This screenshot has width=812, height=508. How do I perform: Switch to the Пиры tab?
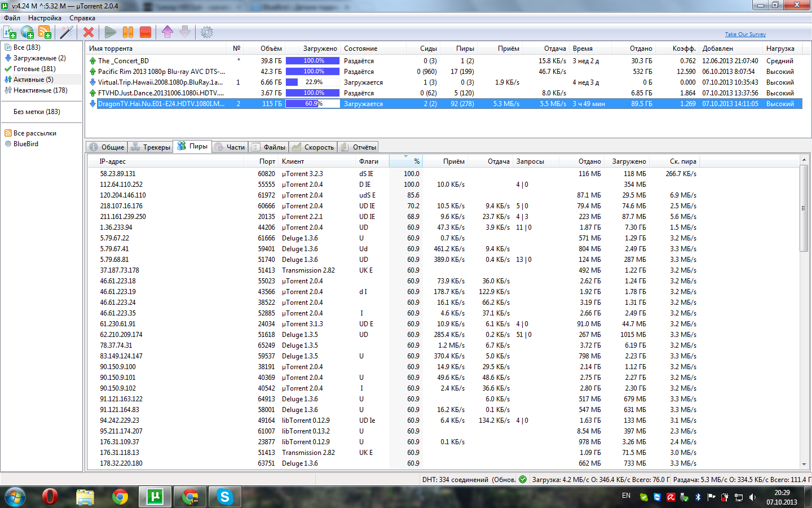pos(192,146)
